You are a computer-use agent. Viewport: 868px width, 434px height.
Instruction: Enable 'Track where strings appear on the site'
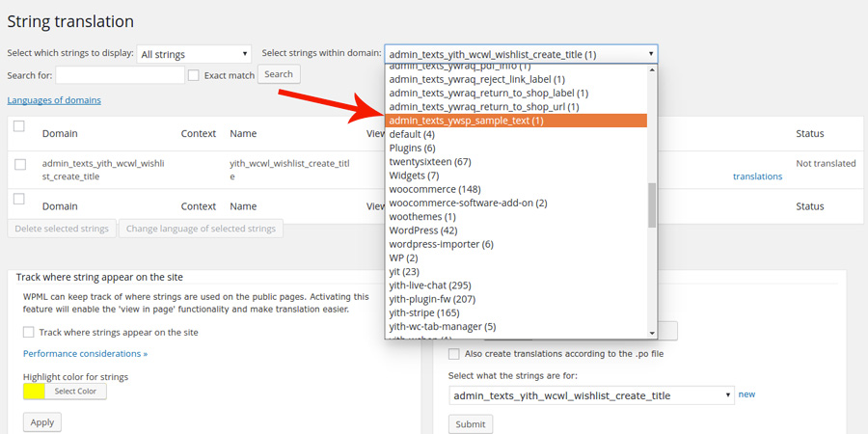[x=28, y=332]
